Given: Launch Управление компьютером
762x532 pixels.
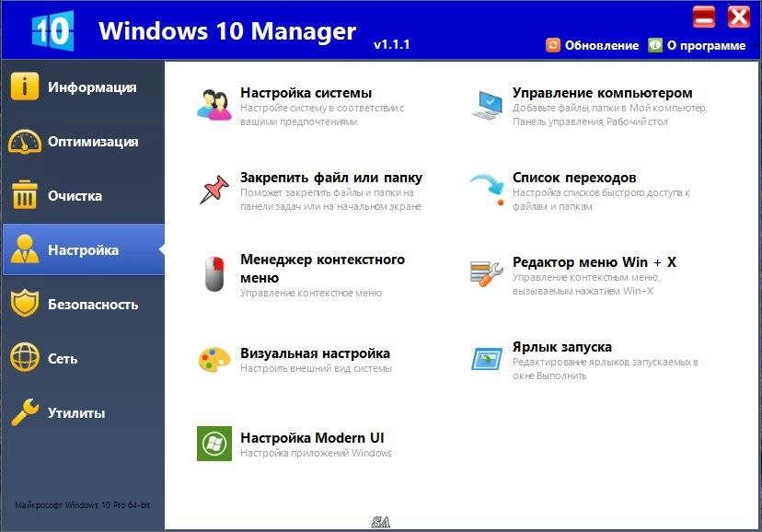Looking at the screenshot, I should coord(603,93).
